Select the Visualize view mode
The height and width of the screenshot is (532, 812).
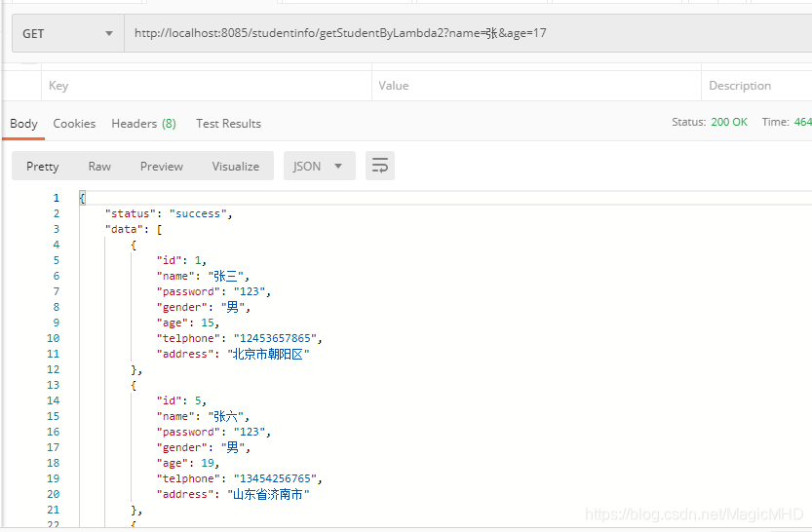coord(236,166)
